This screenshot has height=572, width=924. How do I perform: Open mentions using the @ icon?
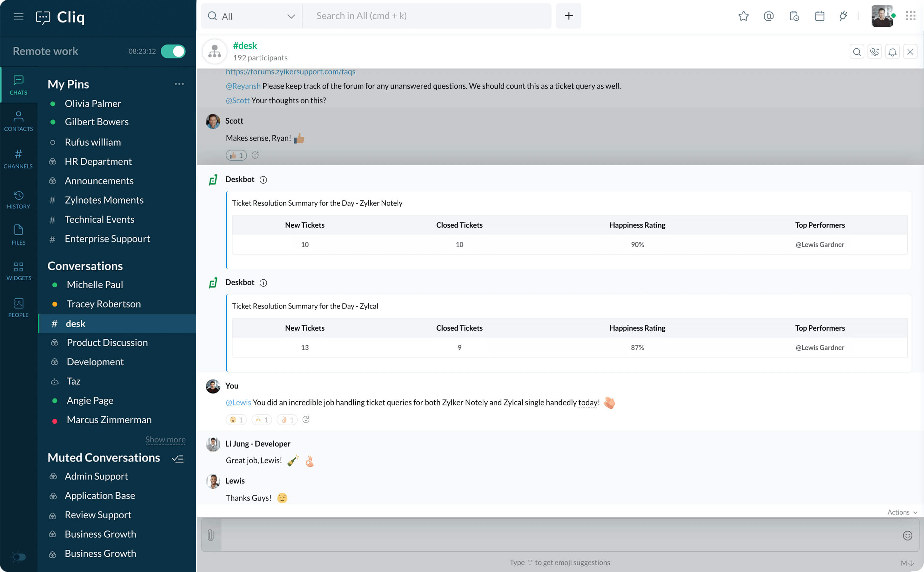(768, 16)
